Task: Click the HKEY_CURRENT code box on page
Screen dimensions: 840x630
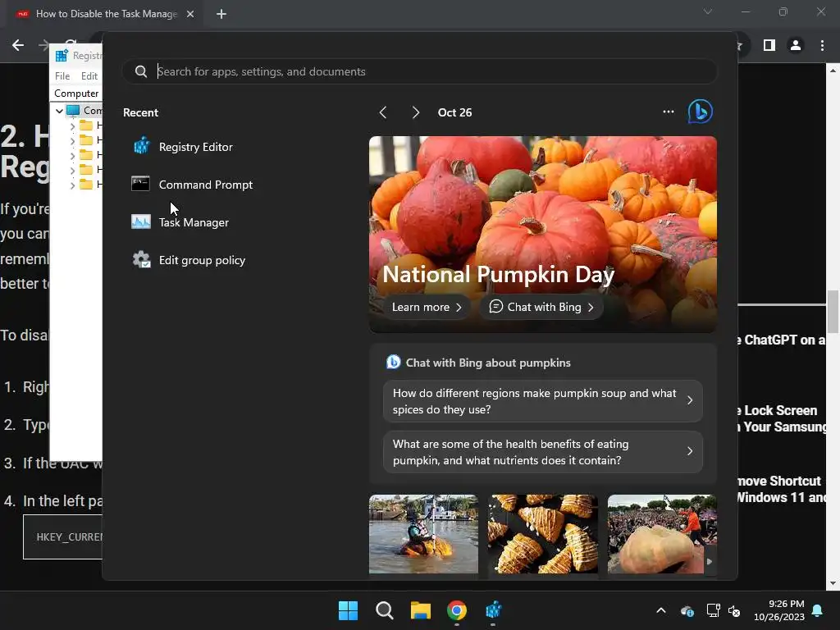Action: [x=62, y=536]
